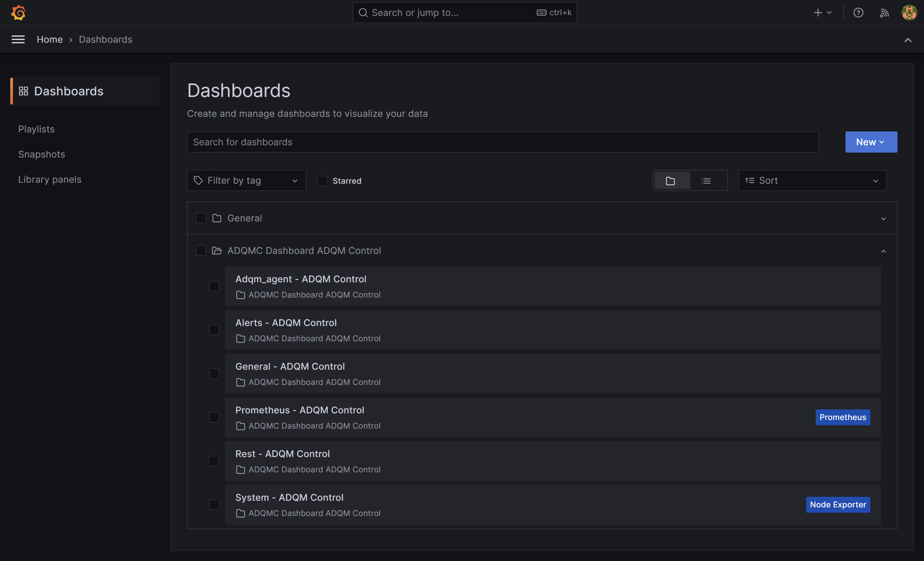Image resolution: width=924 pixels, height=561 pixels.
Task: Click the news feed RSS icon
Action: pos(884,12)
